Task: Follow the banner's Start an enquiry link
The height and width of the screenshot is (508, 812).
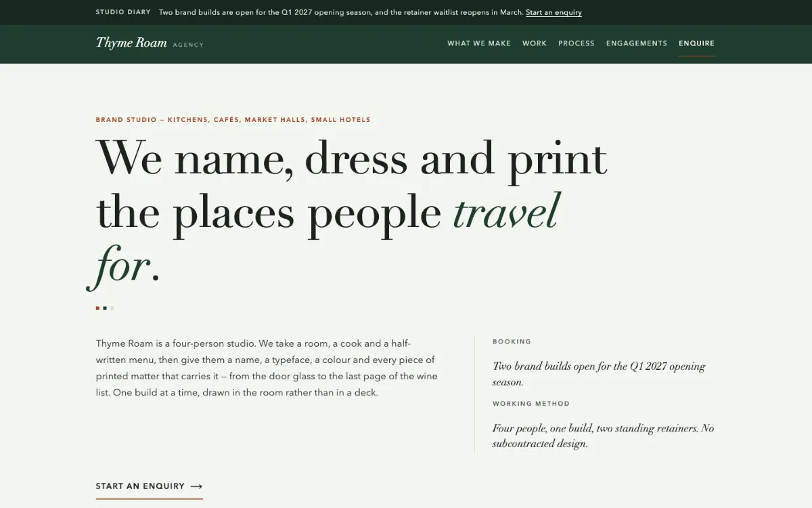Action: [x=554, y=12]
